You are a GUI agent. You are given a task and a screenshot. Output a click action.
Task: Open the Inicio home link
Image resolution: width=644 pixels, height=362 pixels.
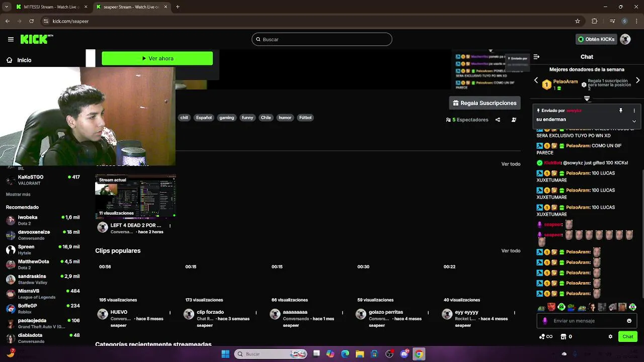point(19,60)
